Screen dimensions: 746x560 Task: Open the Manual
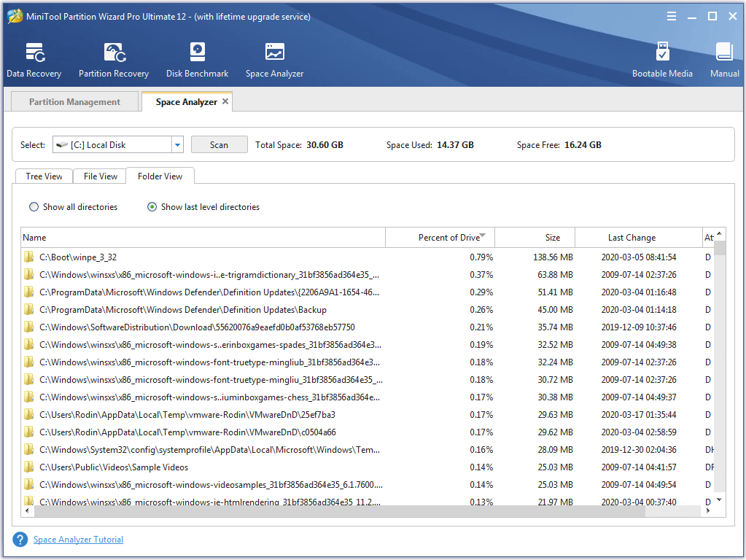tap(723, 58)
